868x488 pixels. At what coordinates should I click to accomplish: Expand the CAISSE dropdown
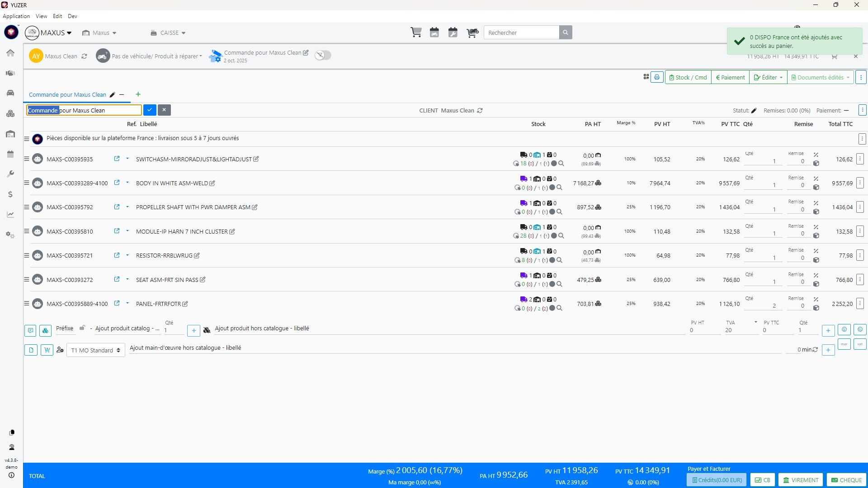tap(168, 33)
